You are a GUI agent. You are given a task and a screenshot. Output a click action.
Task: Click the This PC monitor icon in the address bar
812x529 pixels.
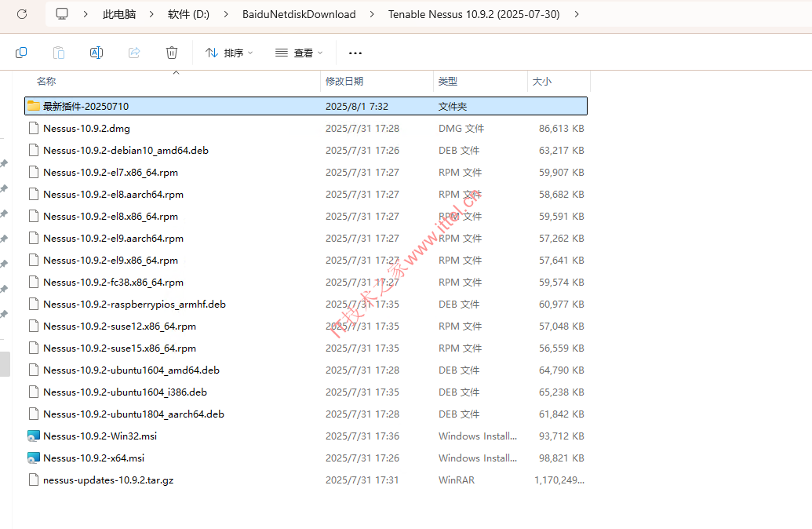tap(62, 14)
